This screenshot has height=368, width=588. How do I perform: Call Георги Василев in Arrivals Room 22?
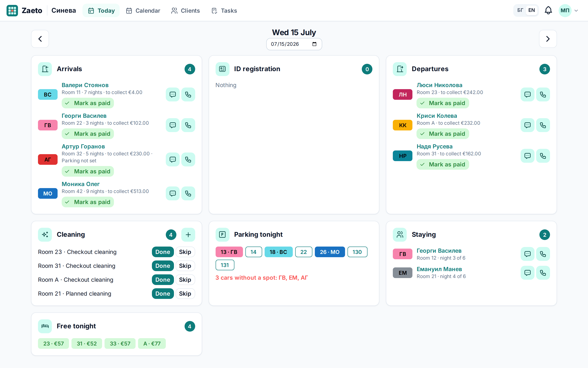(188, 125)
